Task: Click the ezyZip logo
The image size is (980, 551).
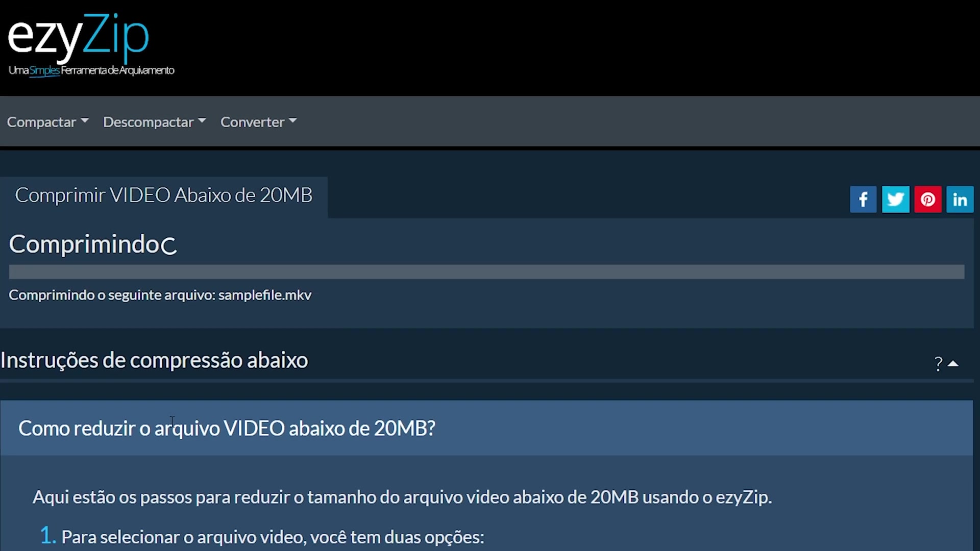Action: [78, 36]
